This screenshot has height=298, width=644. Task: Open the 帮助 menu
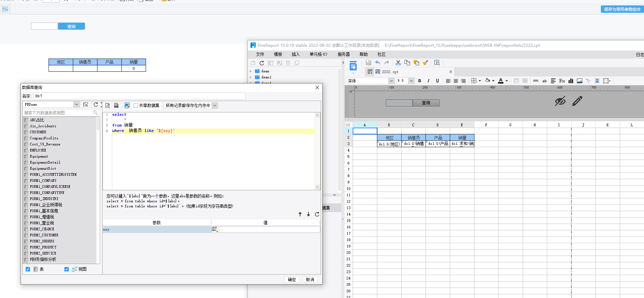click(363, 54)
